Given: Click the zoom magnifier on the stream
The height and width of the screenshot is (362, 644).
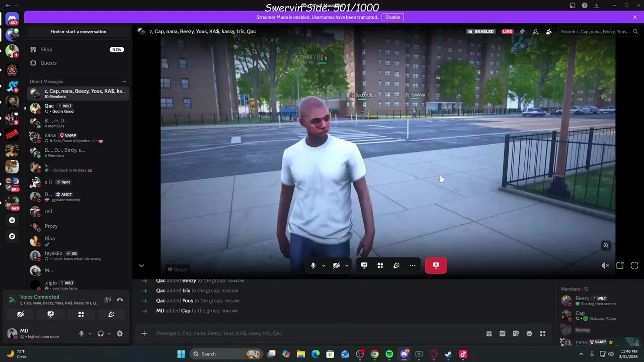Looking at the screenshot, I should tap(606, 246).
